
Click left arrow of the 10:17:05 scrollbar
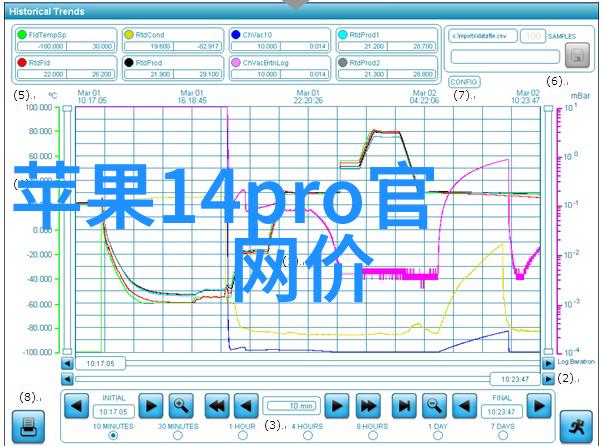click(67, 363)
